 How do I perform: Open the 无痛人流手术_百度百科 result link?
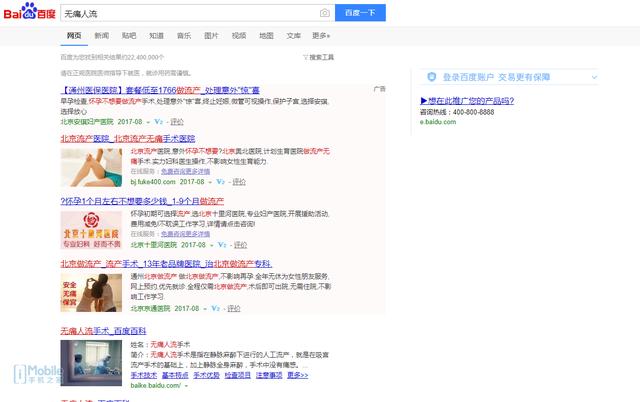104,328
